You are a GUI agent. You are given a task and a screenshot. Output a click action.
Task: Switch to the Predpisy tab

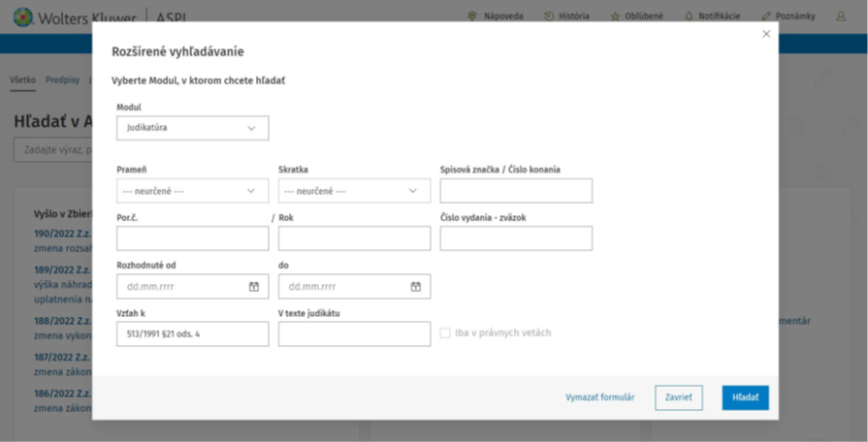pyautogui.click(x=62, y=79)
